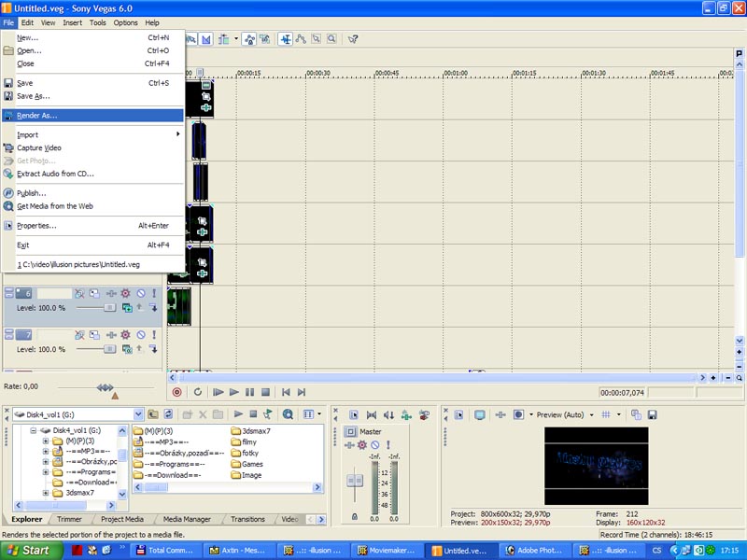747x560 pixels.
Task: Click Make Compositing Child on track 6
Action: (153, 308)
